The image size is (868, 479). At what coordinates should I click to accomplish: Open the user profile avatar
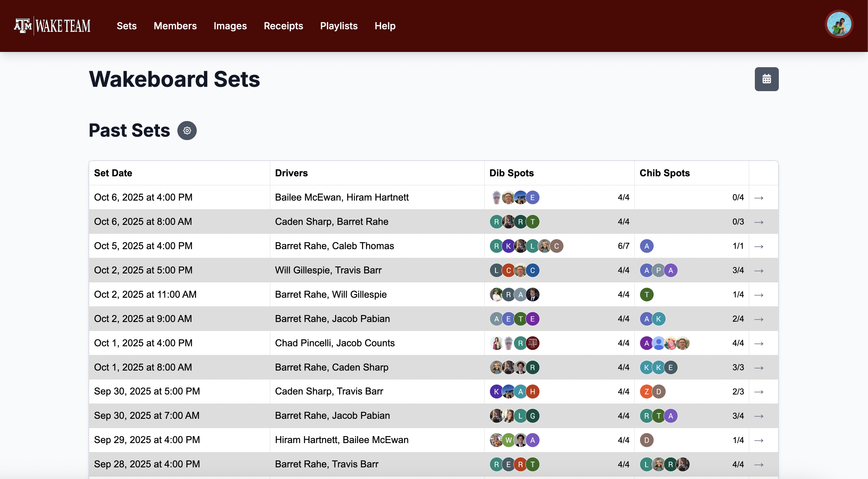coord(839,24)
